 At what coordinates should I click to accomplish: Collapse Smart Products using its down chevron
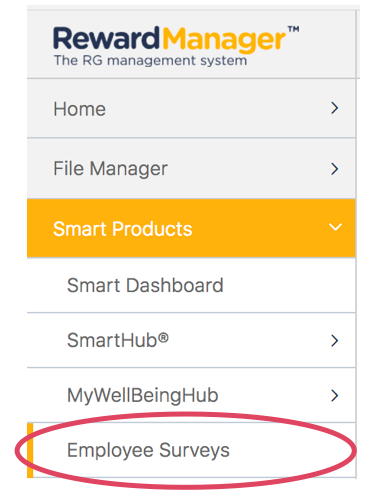(335, 227)
